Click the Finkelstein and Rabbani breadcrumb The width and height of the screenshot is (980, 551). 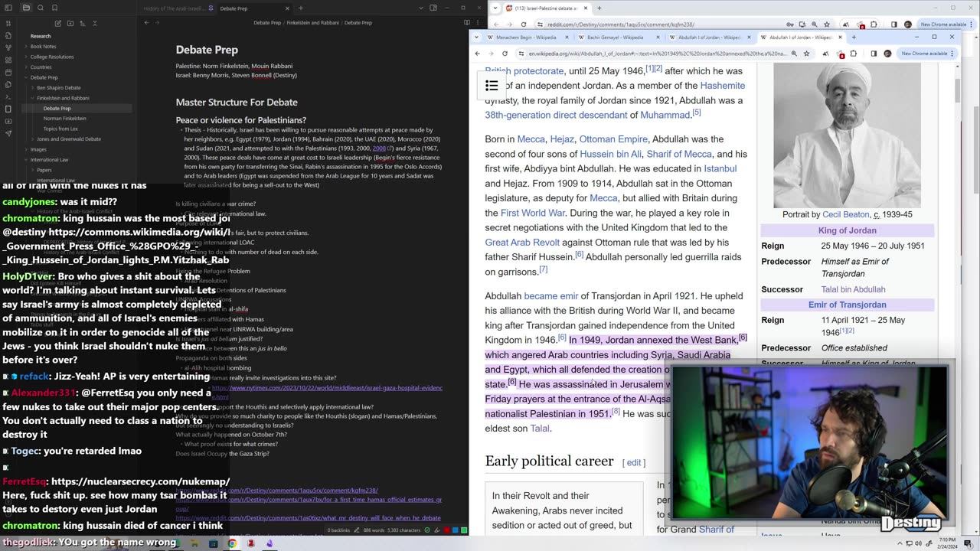[313, 22]
